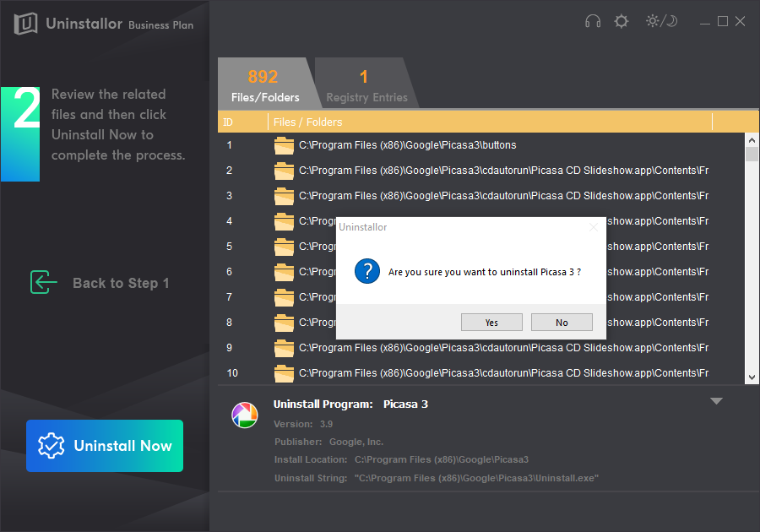Select the row 2 Picasa CD Slideshow path

pyautogui.click(x=503, y=170)
